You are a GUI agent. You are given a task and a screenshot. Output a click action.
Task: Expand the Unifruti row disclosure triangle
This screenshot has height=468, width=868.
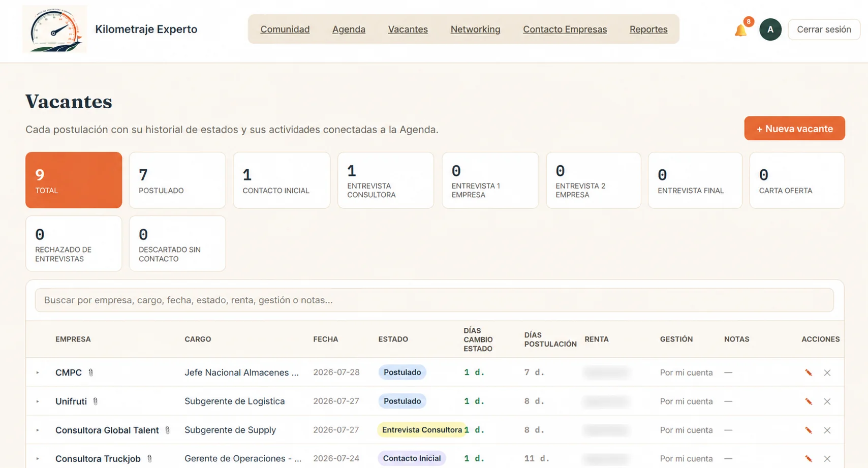38,401
